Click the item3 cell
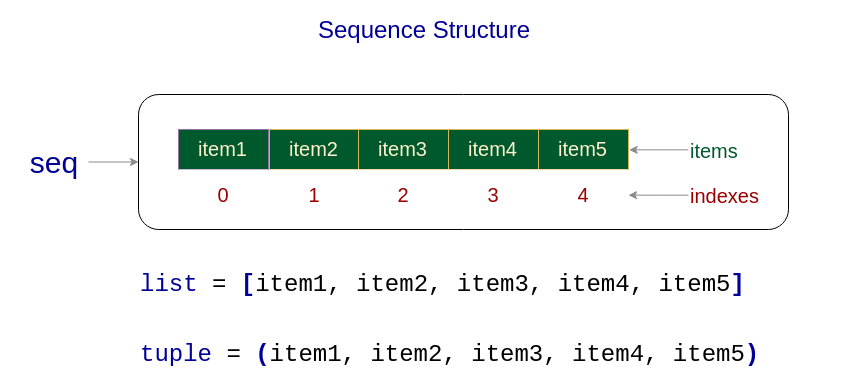 403,149
